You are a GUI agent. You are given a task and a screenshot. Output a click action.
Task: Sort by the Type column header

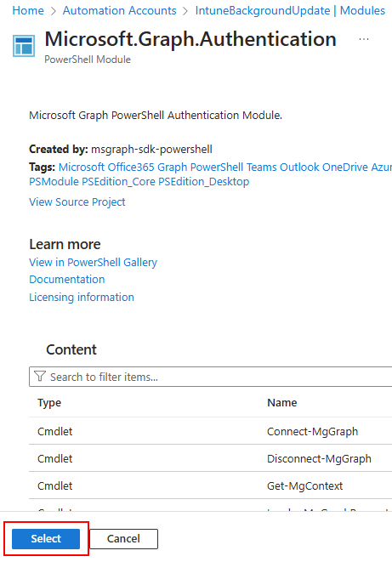coord(49,403)
